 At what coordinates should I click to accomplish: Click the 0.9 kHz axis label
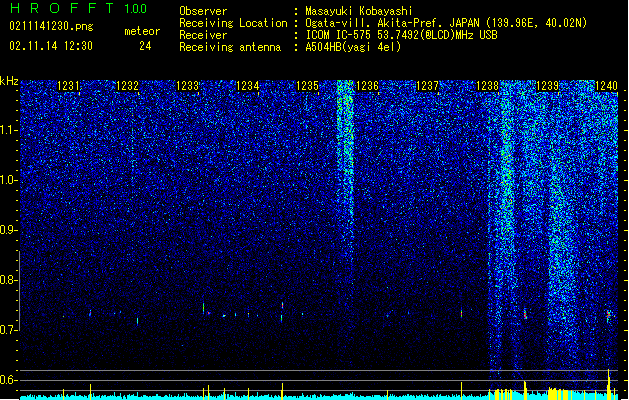[x=8, y=230]
